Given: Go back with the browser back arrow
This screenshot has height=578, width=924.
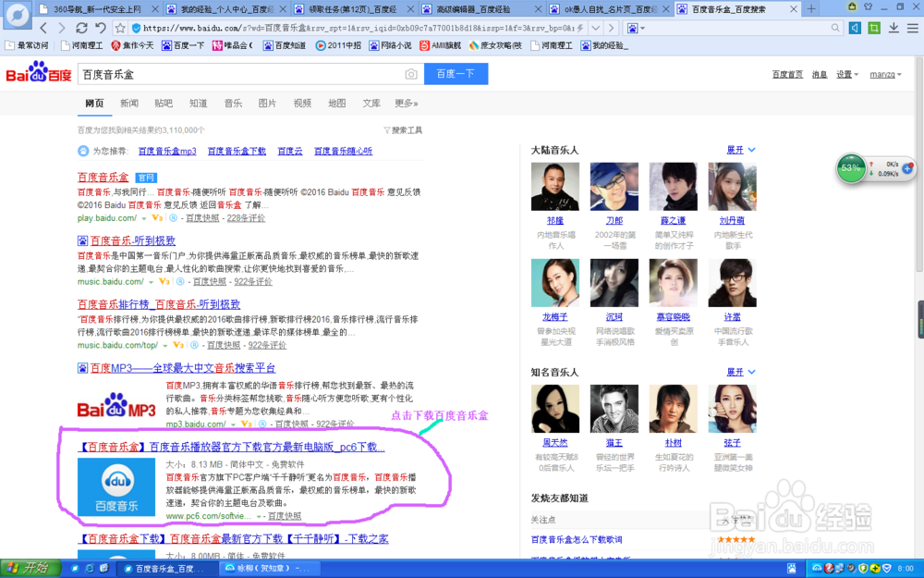Looking at the screenshot, I should coord(43,28).
